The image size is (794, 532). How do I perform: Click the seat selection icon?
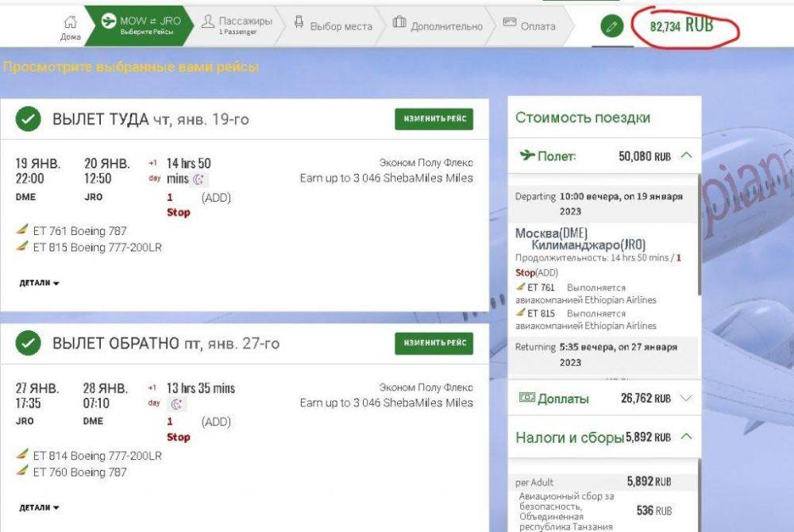(299, 23)
